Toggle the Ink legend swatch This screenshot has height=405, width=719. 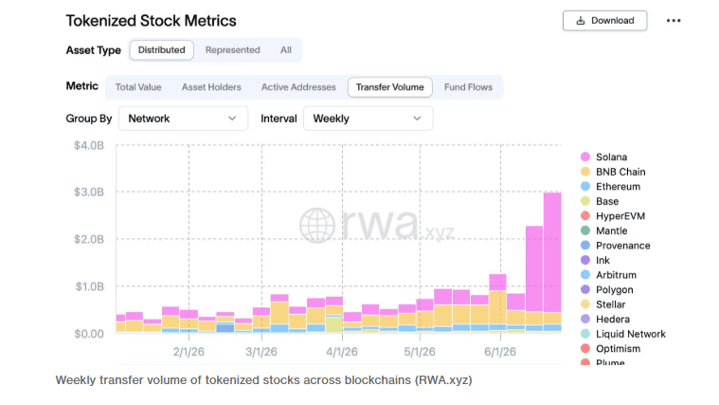[585, 260]
